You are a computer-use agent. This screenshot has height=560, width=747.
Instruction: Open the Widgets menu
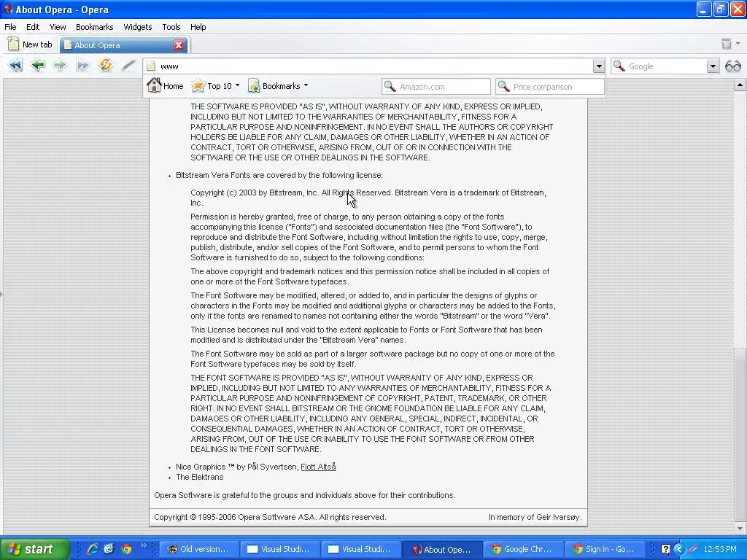(138, 27)
